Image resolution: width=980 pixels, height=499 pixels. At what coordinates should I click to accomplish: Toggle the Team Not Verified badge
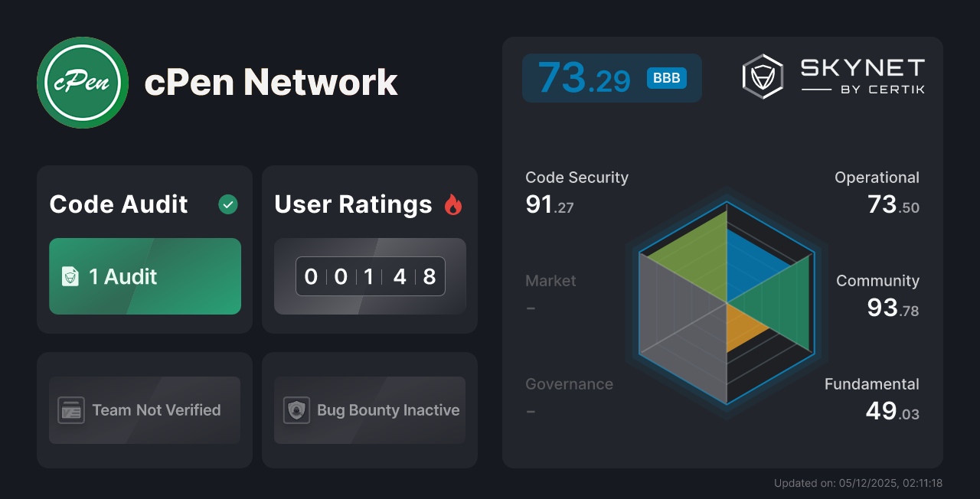(144, 410)
